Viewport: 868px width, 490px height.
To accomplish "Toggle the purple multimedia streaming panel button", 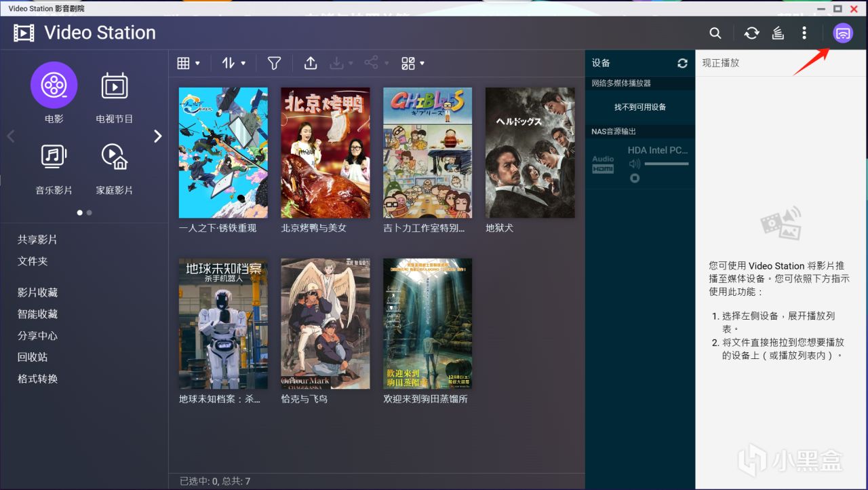I will click(842, 33).
